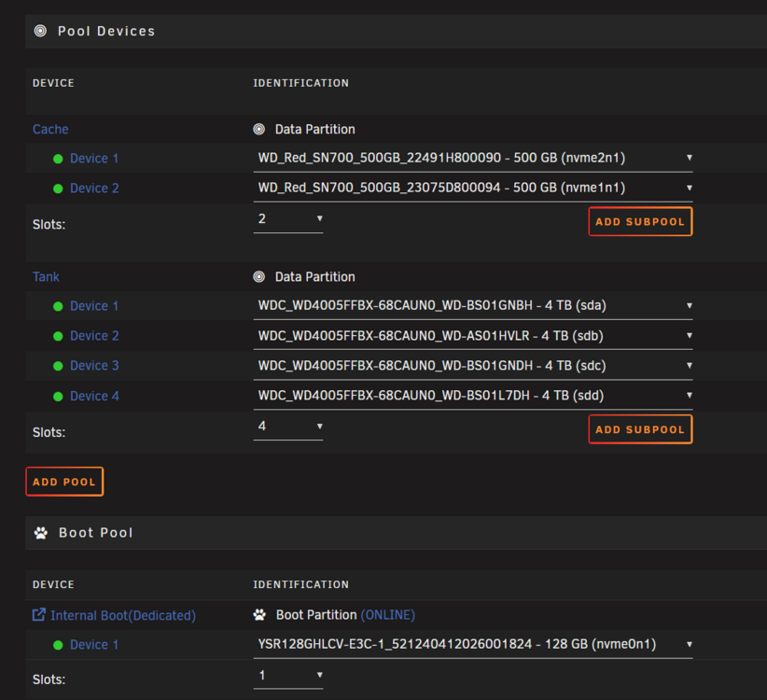The image size is (767, 700).
Task: Open the Tank pool link
Action: tap(46, 277)
